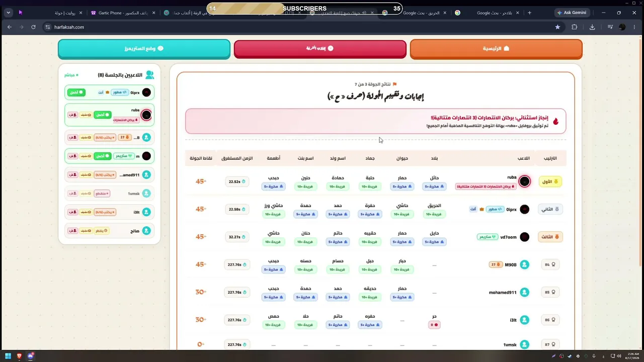Click 0iprx's avatar in the players sidebar

(146, 93)
